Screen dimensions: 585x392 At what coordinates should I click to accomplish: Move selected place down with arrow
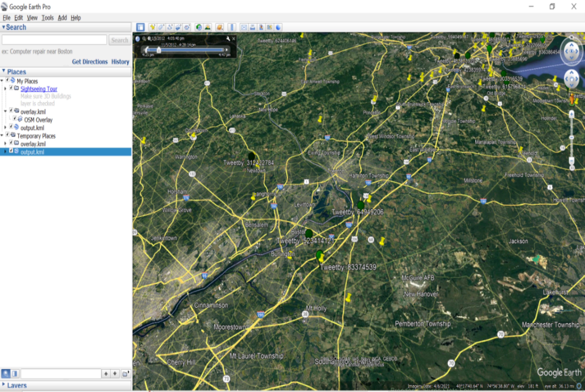(x=115, y=373)
